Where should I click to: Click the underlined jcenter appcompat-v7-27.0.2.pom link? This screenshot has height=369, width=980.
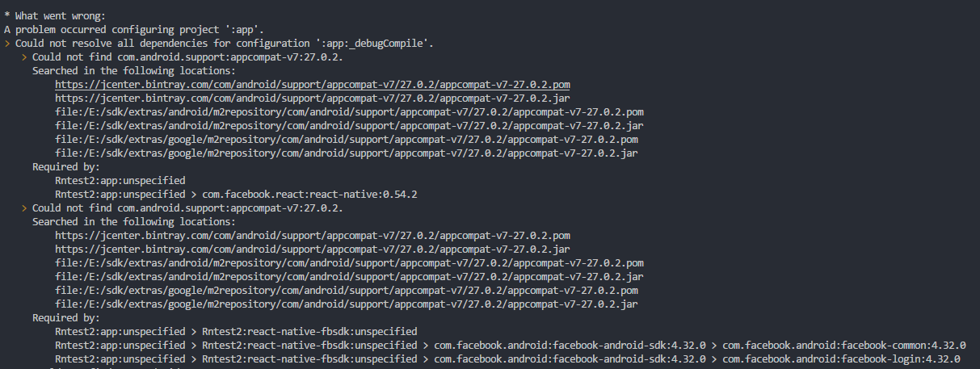[313, 84]
